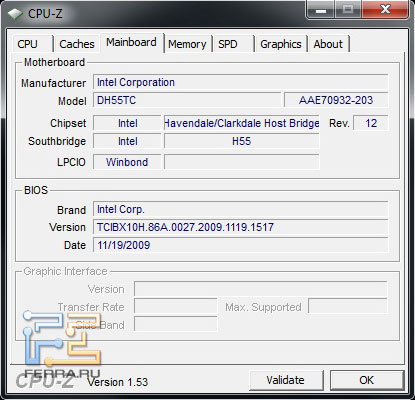Click the chipset vendor Intel field
415x400 pixels.
(x=127, y=123)
